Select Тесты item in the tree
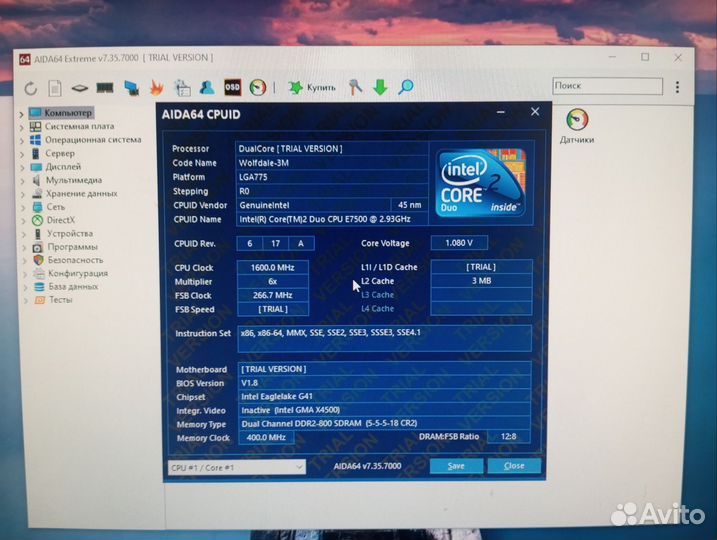 [60, 299]
